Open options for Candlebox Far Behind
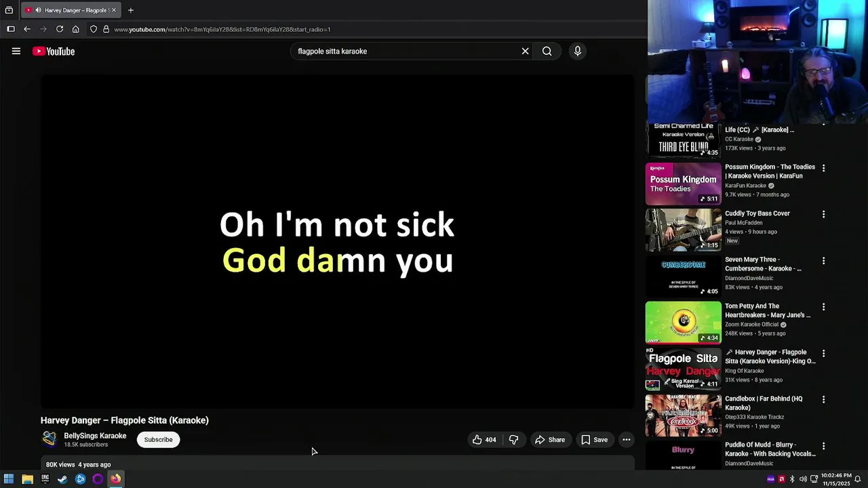 [823, 400]
